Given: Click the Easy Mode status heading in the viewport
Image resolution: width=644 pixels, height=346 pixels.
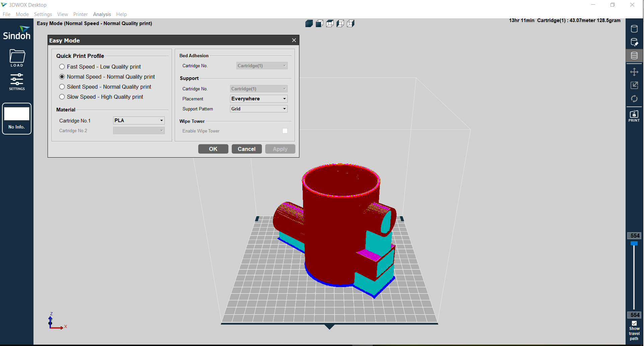Looking at the screenshot, I should pyautogui.click(x=94, y=23).
